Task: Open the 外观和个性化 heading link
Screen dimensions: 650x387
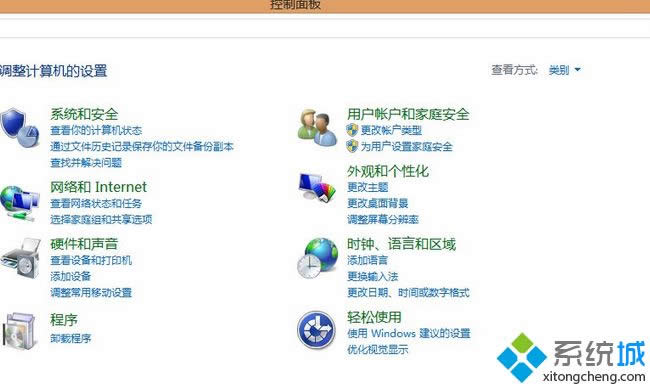Action: click(x=388, y=171)
